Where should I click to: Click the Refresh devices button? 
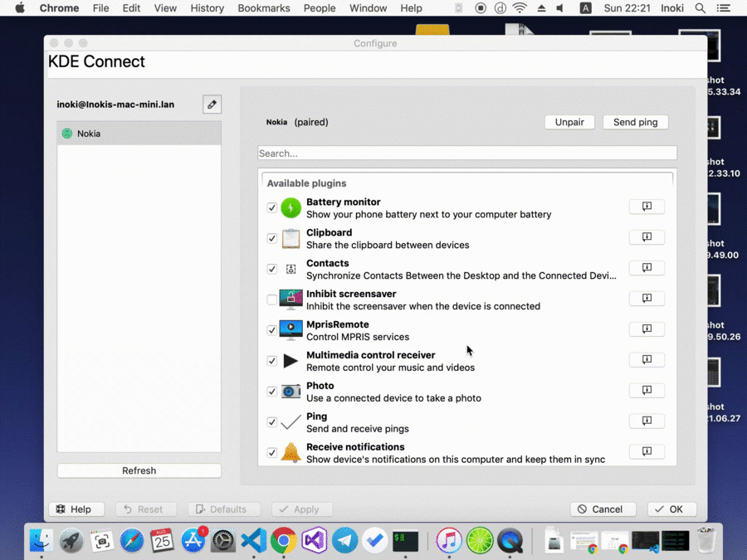[x=139, y=470]
